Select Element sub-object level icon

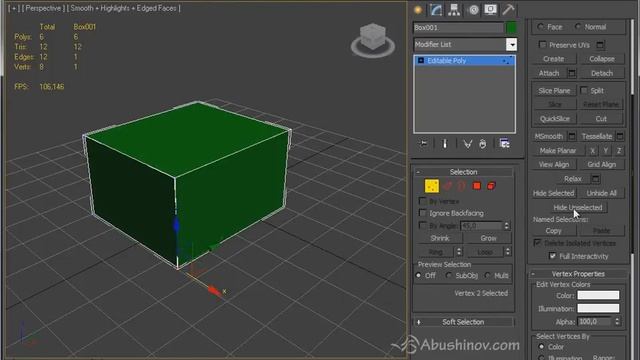tap(491, 186)
